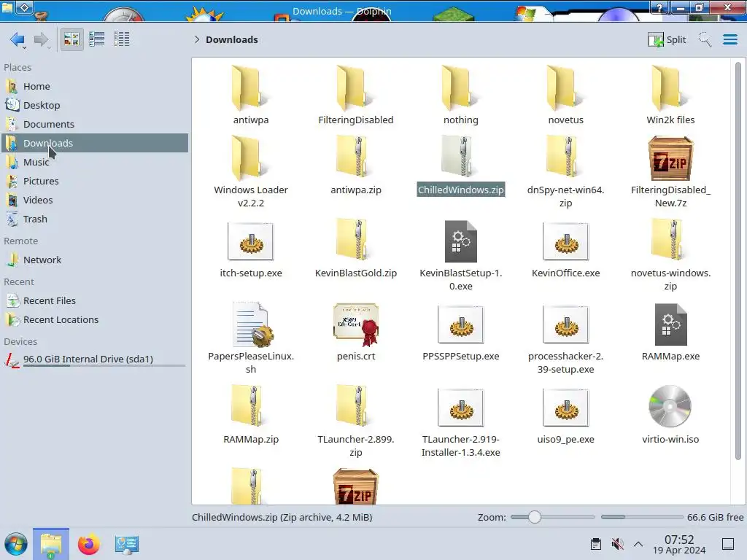747x560 pixels.
Task: Open Home in Places
Action: (95, 86)
